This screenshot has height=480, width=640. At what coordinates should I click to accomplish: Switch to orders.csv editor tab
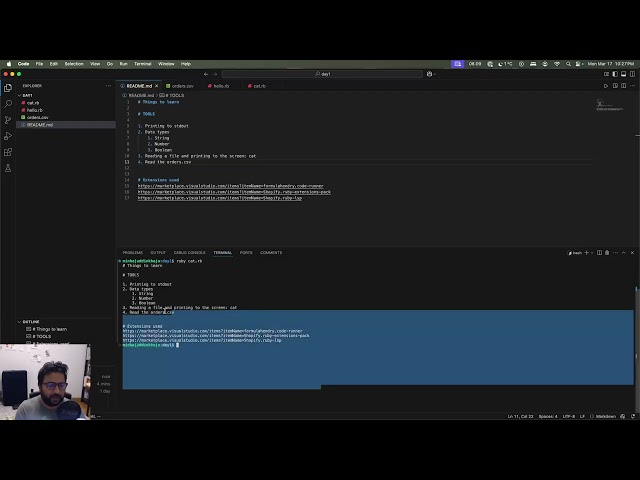(180, 86)
